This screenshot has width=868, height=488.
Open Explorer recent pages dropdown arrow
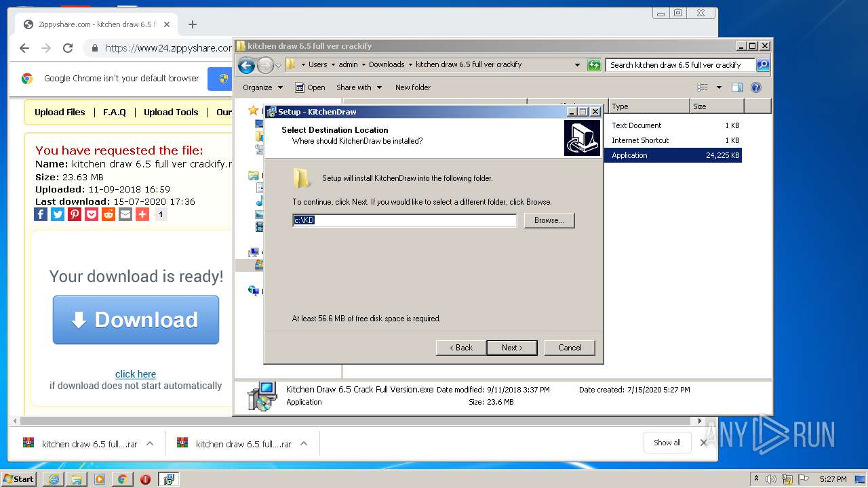[x=278, y=65]
